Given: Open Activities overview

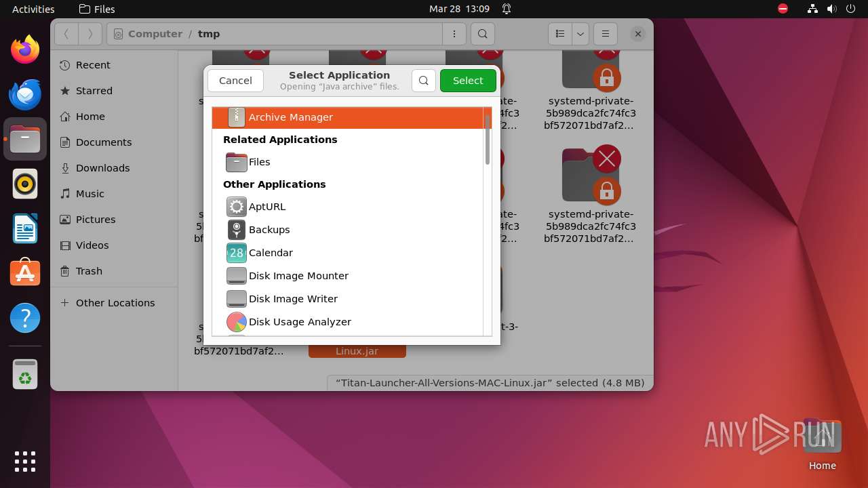Looking at the screenshot, I should (x=33, y=9).
